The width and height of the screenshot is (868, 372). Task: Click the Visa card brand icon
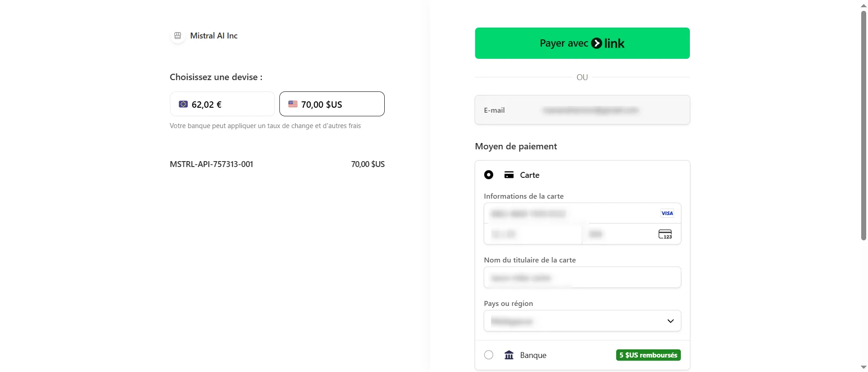667,213
